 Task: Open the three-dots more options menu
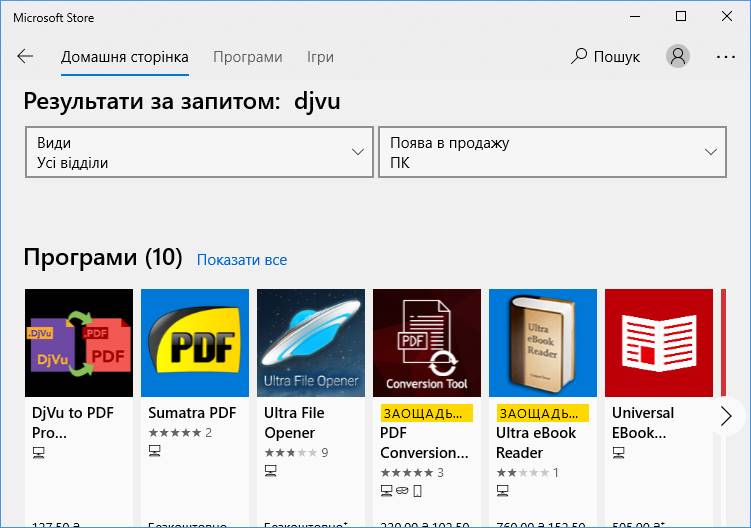tap(726, 57)
